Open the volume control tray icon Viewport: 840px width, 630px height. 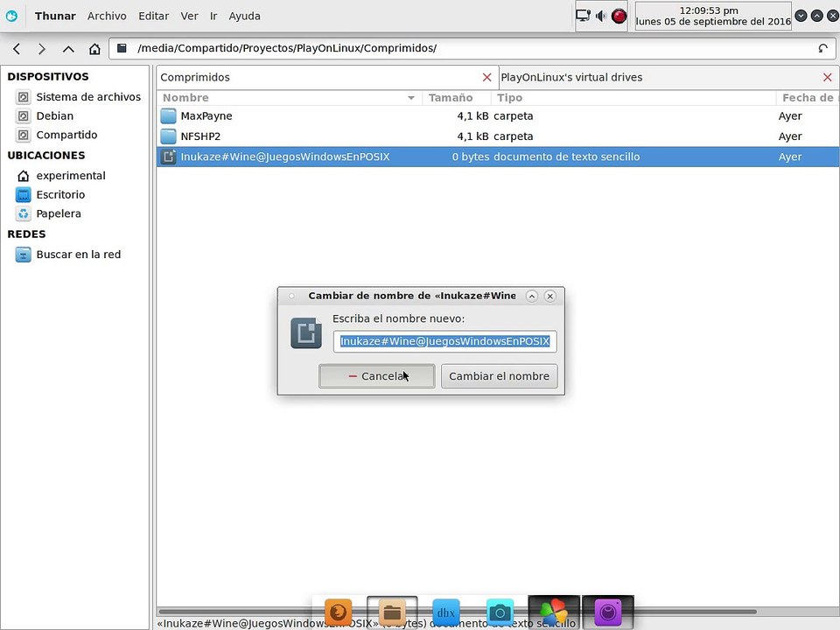click(x=601, y=16)
